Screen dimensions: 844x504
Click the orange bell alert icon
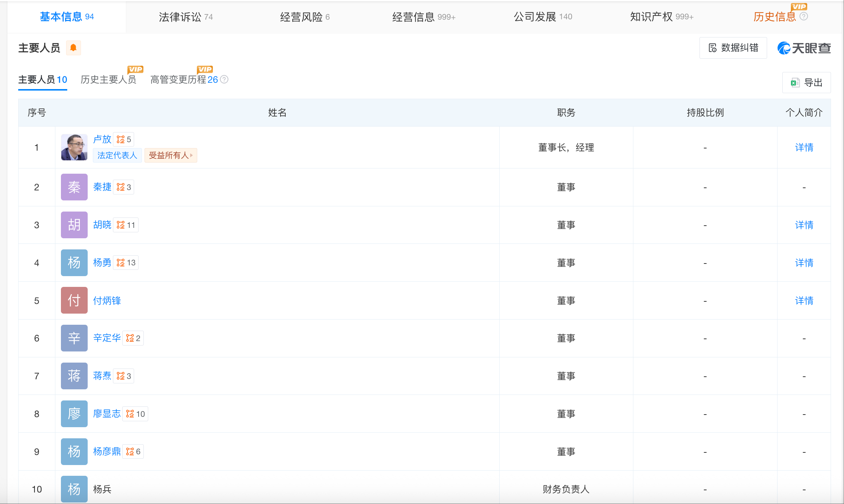[73, 48]
